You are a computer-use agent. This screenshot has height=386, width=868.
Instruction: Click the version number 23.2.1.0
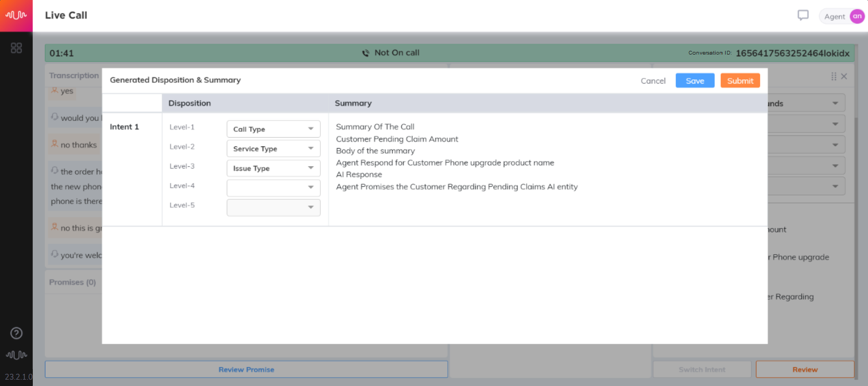point(19,377)
